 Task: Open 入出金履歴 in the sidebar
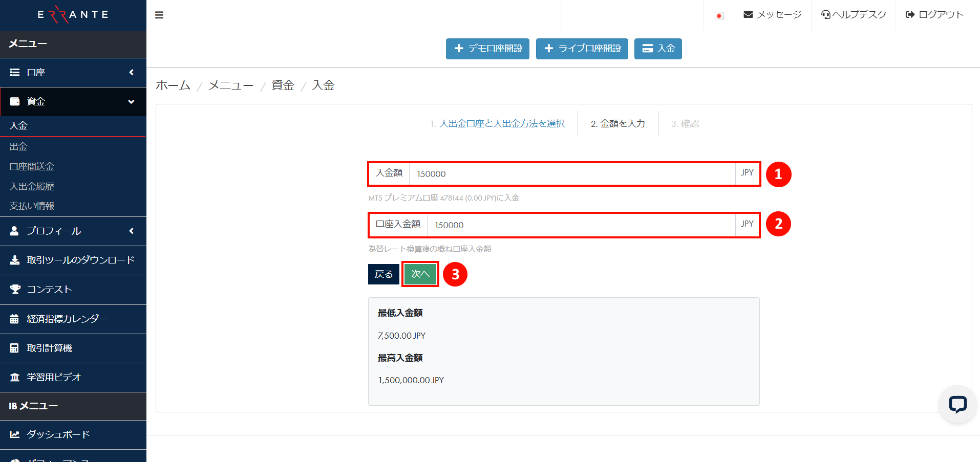(31, 186)
